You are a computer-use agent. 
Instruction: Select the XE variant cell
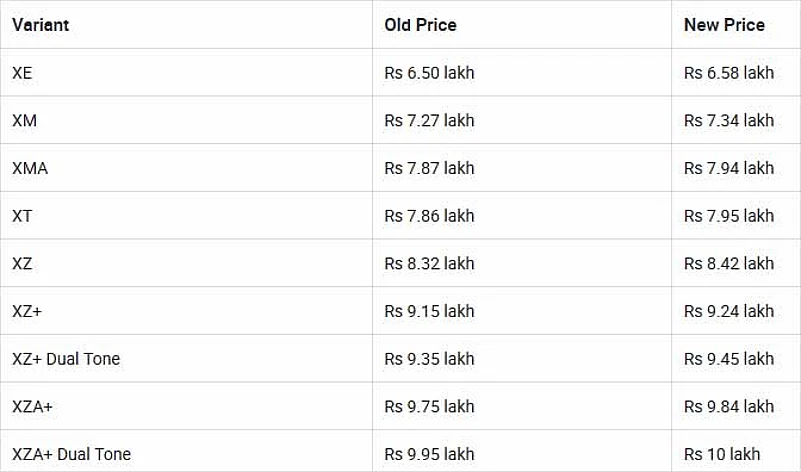pyautogui.click(x=22, y=73)
